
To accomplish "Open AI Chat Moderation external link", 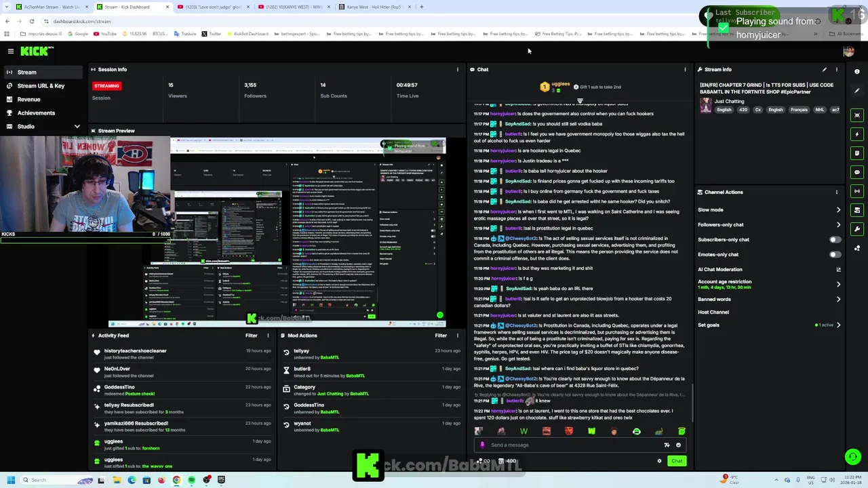I will [838, 269].
